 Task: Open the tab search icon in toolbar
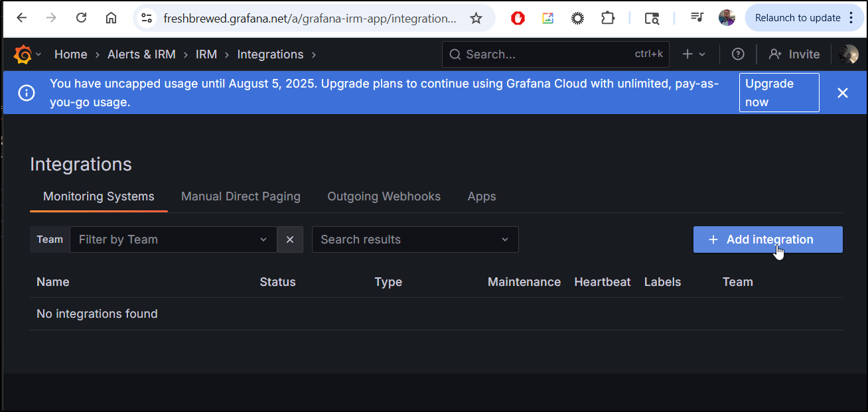pyautogui.click(x=652, y=19)
